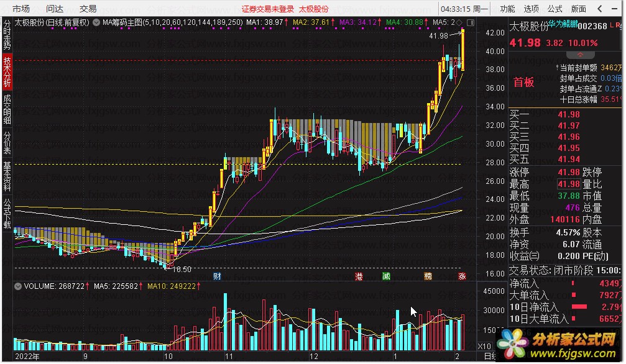Click 10日净流入 red bar
The height and width of the screenshot is (364, 626).
point(579,307)
